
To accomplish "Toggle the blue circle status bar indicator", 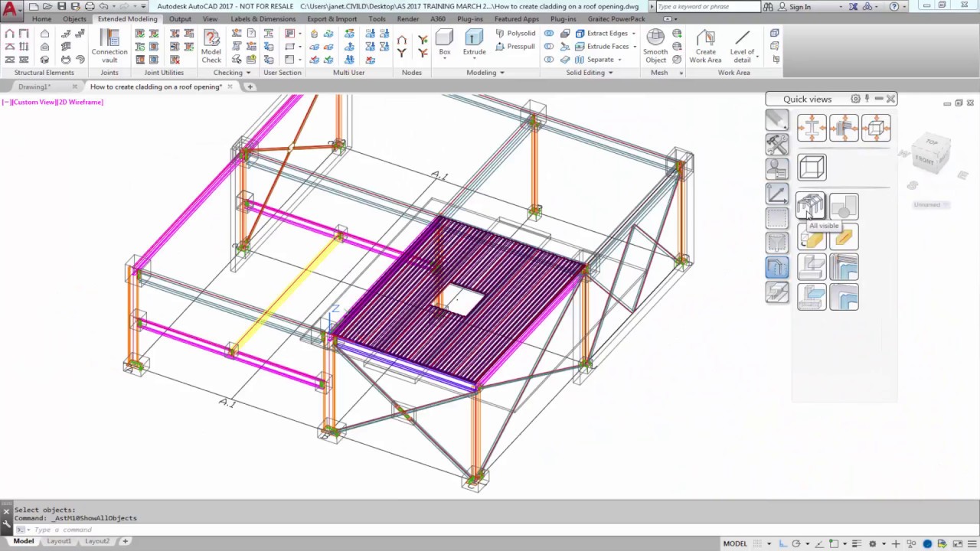I will click(928, 543).
